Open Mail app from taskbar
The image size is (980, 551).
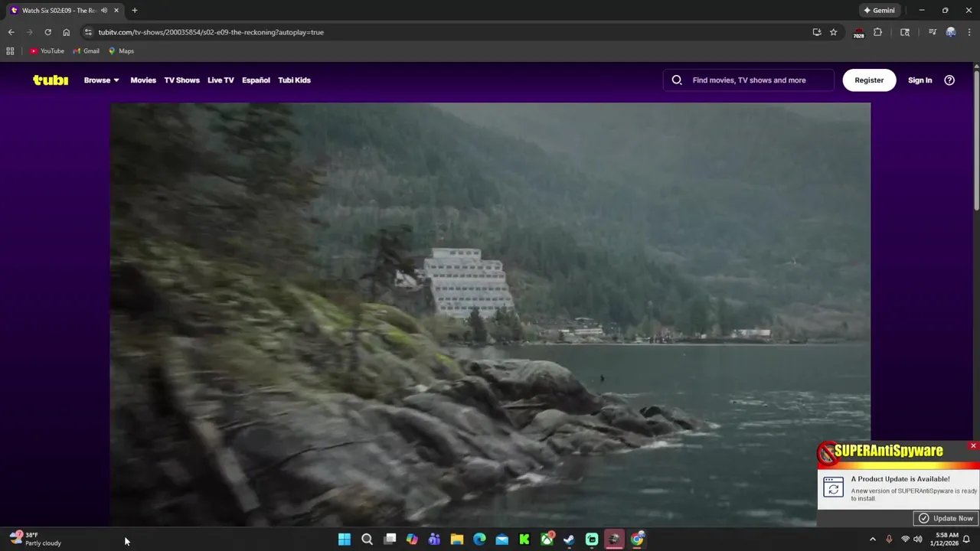[x=501, y=540]
